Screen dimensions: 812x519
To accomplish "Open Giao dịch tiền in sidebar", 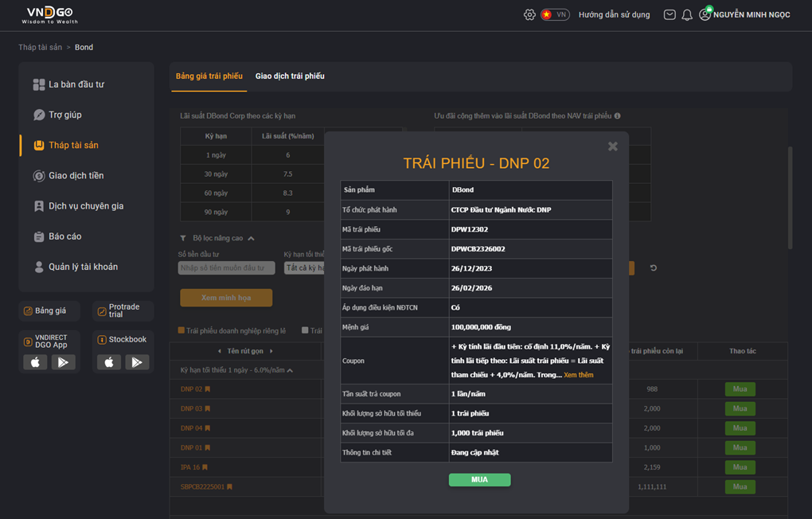I will pos(68,176).
